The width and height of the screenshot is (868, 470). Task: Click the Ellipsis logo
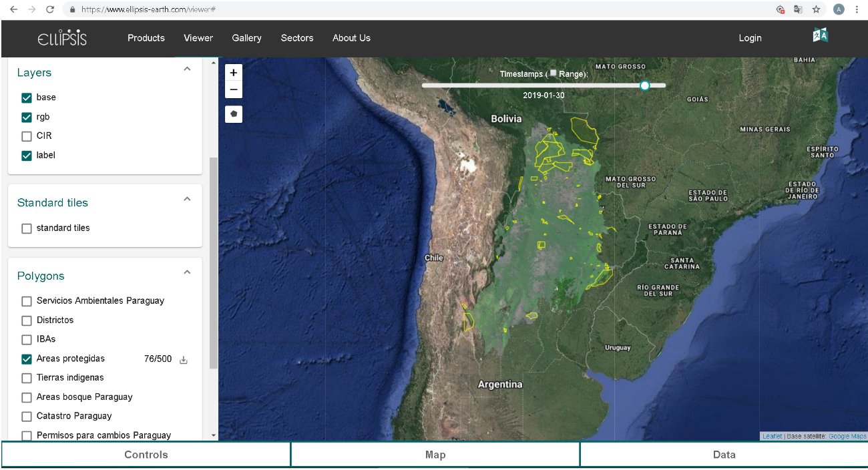(x=62, y=38)
